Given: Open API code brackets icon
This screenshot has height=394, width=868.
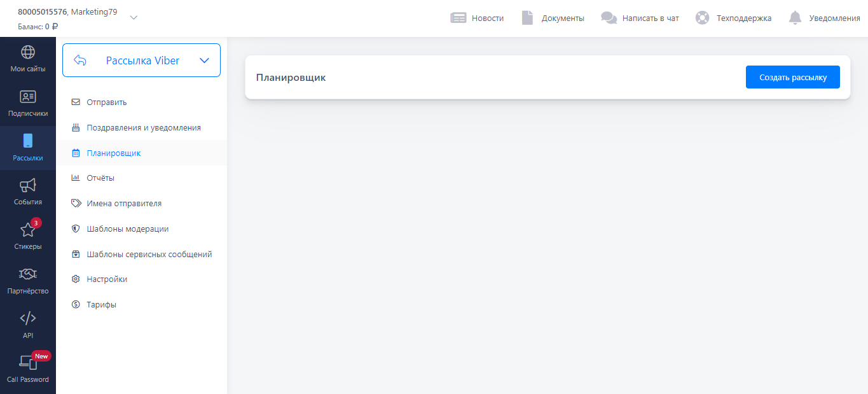Looking at the screenshot, I should (x=28, y=318).
